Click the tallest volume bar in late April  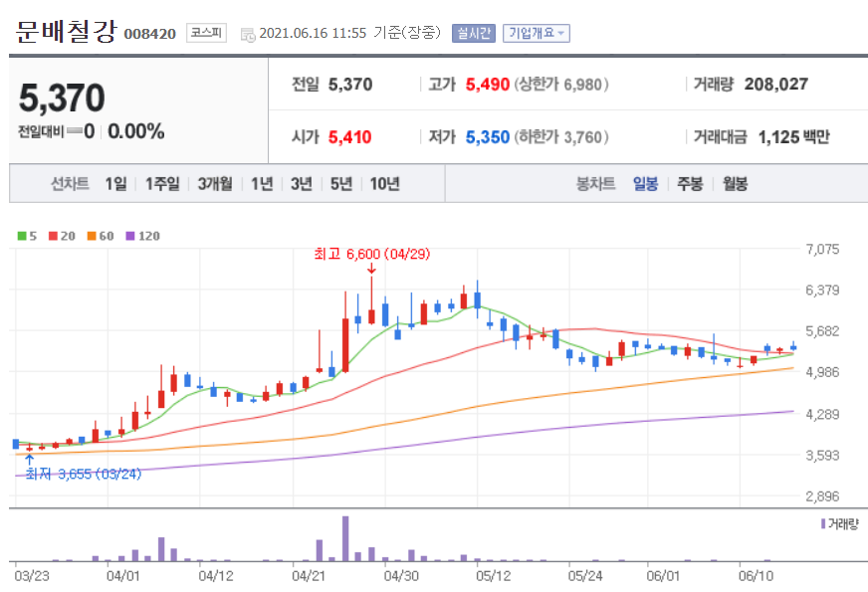(x=345, y=539)
